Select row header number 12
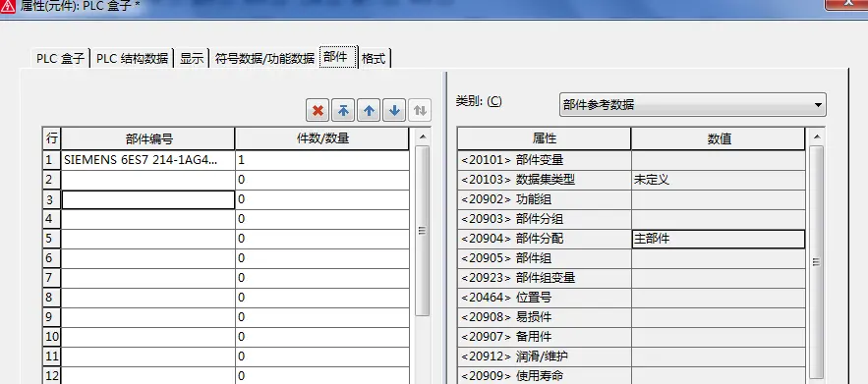868x384 pixels. [51, 376]
